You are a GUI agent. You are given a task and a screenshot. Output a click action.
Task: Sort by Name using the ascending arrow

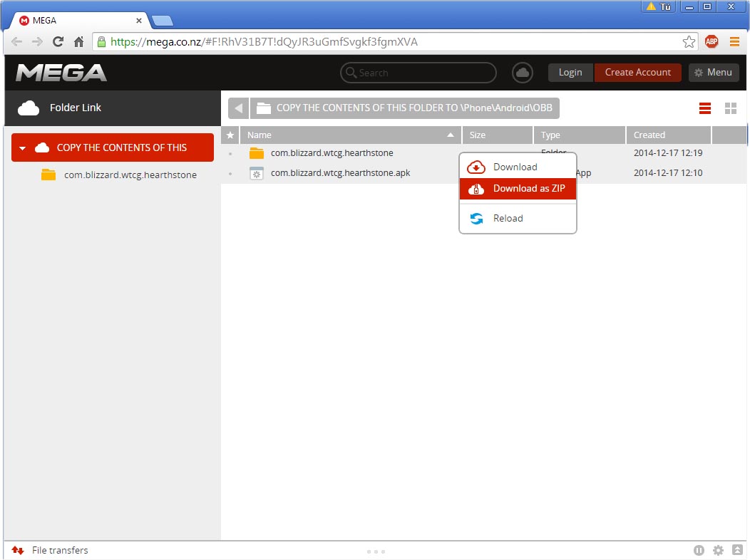[x=450, y=135]
